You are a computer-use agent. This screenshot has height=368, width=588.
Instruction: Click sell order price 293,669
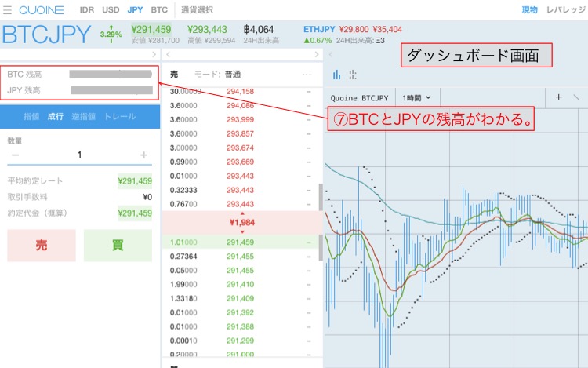click(240, 162)
